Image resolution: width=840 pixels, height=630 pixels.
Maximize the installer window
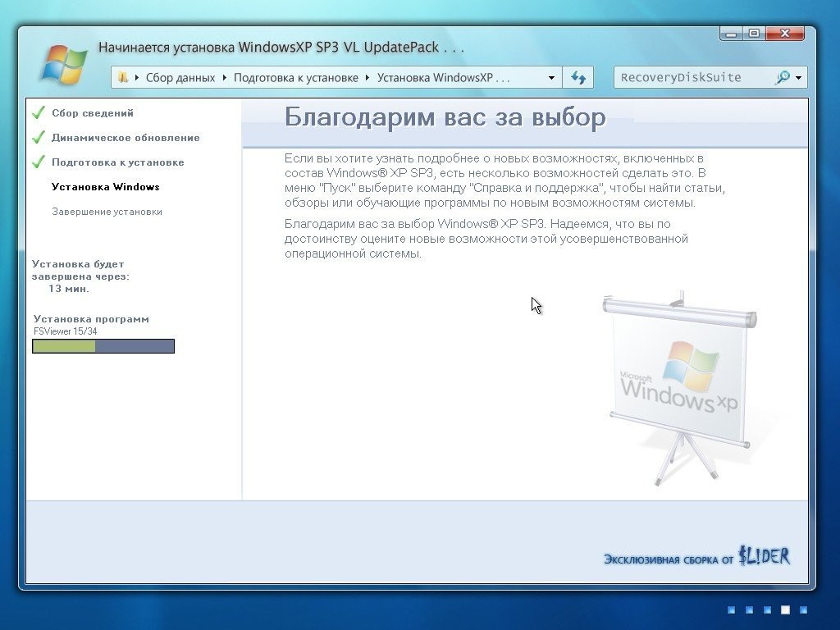pyautogui.click(x=755, y=34)
